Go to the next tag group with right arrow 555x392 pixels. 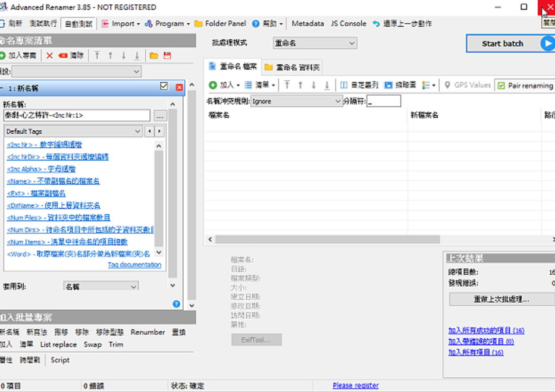(x=159, y=131)
